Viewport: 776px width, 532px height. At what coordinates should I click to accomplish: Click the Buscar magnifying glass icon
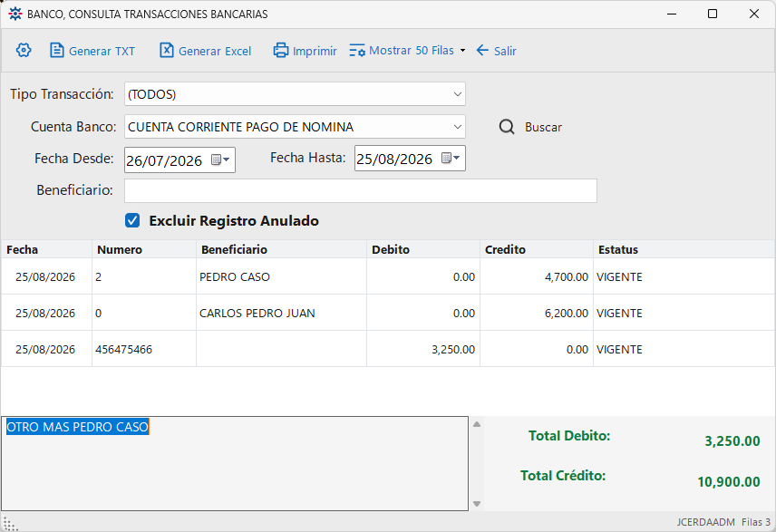506,127
